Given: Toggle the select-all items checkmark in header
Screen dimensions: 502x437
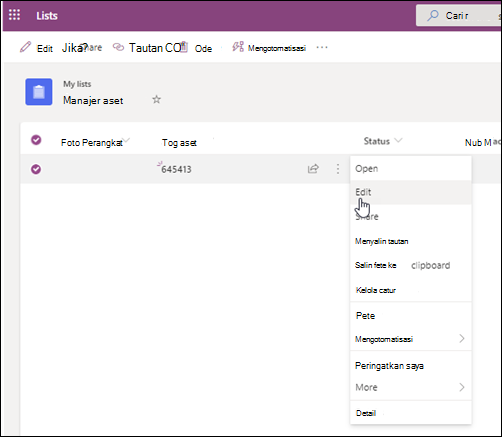Looking at the screenshot, I should pyautogui.click(x=36, y=140).
